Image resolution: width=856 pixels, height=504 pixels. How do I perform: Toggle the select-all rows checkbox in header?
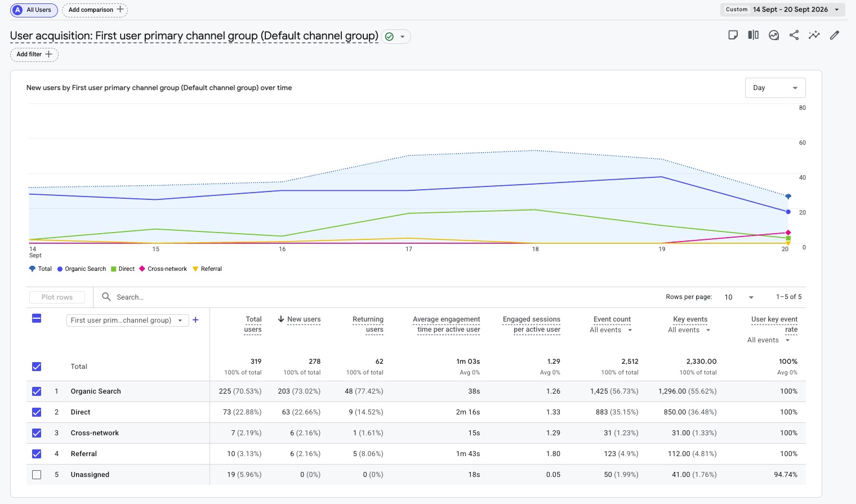click(x=37, y=319)
